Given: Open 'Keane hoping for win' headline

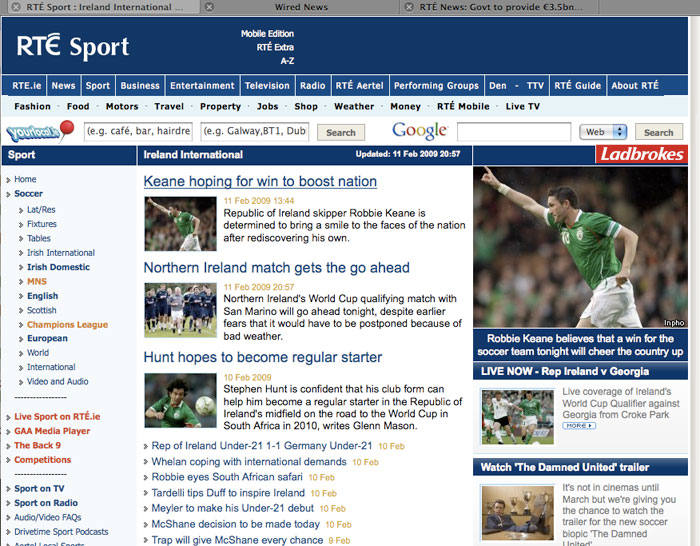Looking at the screenshot, I should 260,181.
